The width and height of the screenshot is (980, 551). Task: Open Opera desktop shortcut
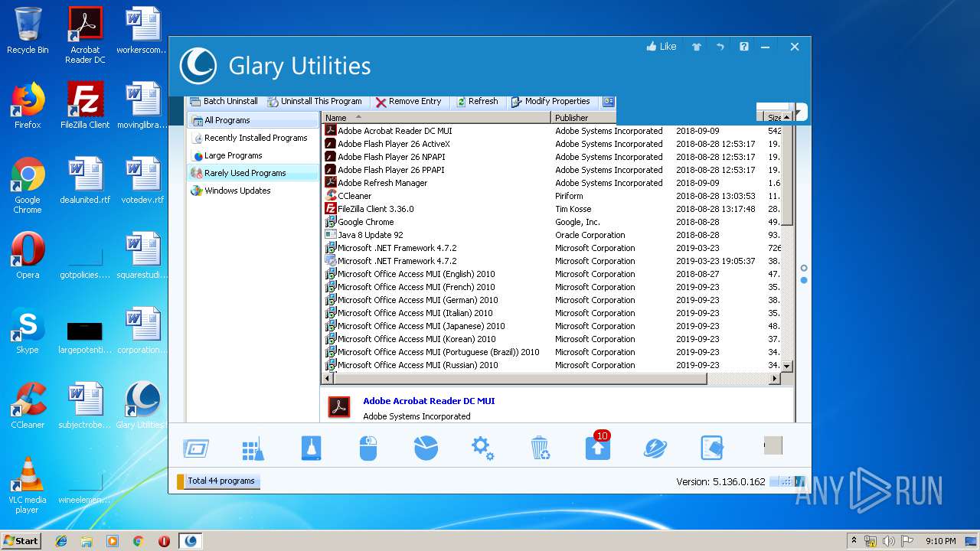point(28,256)
